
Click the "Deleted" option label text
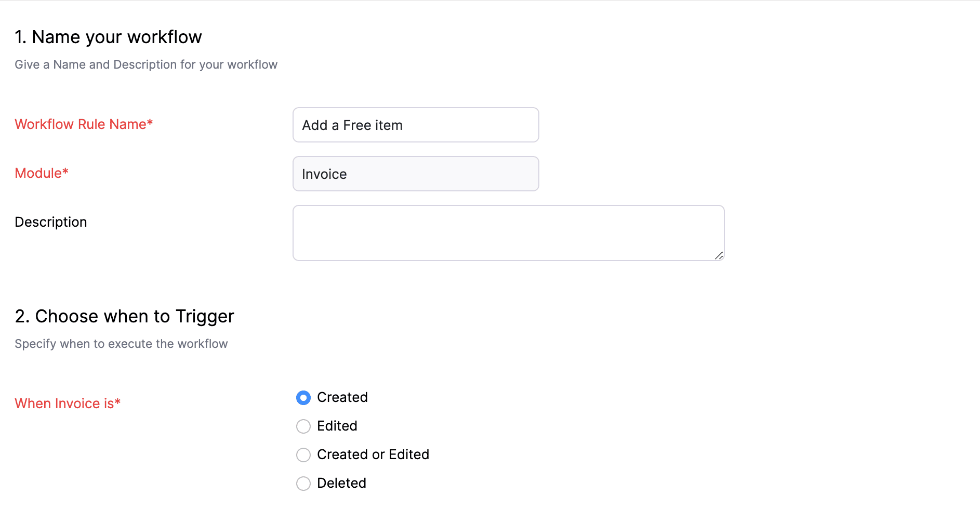point(341,483)
